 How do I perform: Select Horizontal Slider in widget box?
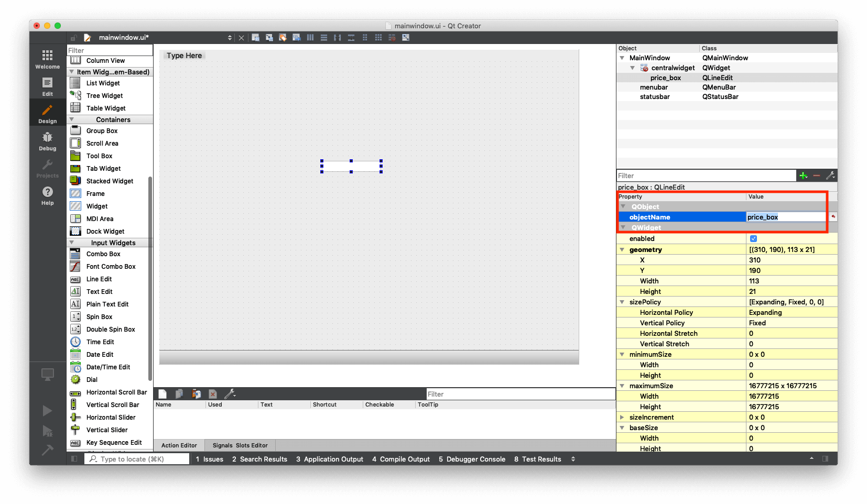(x=111, y=418)
